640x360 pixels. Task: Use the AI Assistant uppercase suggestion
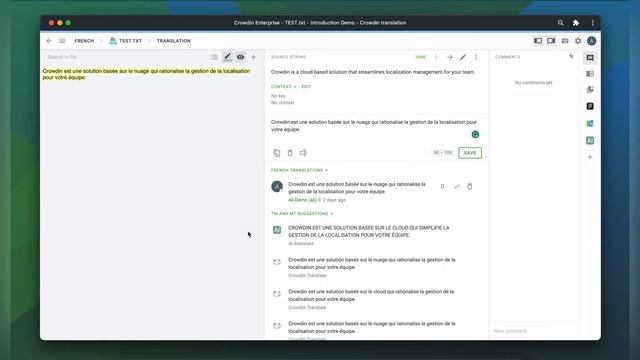click(369, 231)
